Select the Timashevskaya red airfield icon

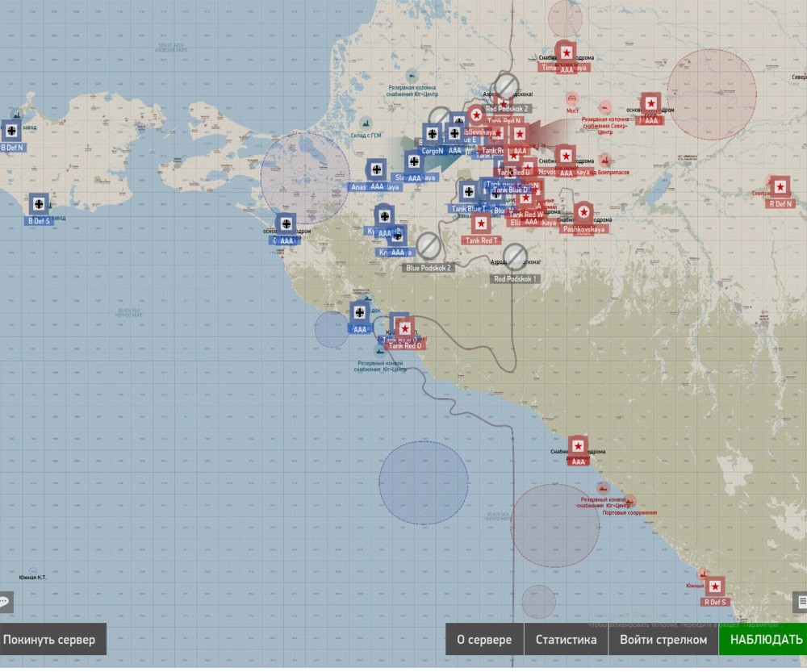567,52
